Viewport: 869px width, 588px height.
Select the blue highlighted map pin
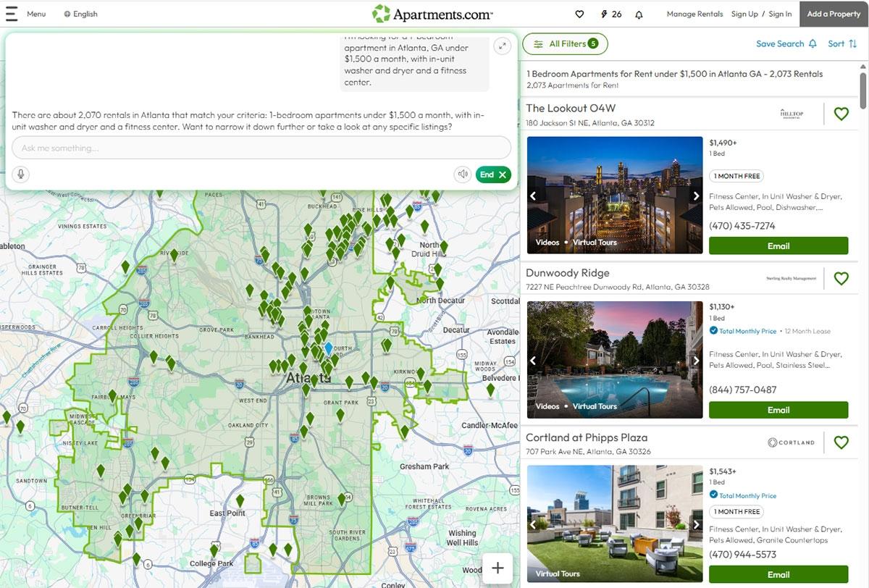click(328, 349)
